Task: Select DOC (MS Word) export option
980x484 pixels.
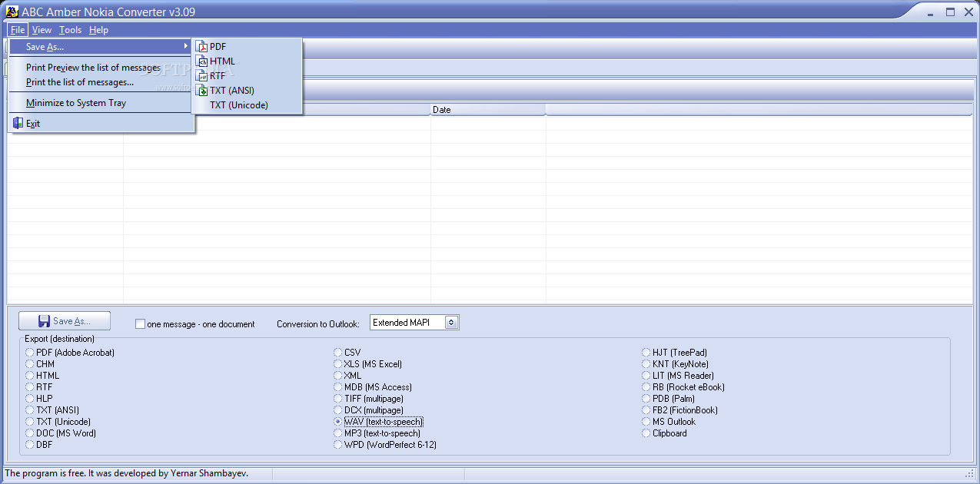Action: (x=61, y=433)
